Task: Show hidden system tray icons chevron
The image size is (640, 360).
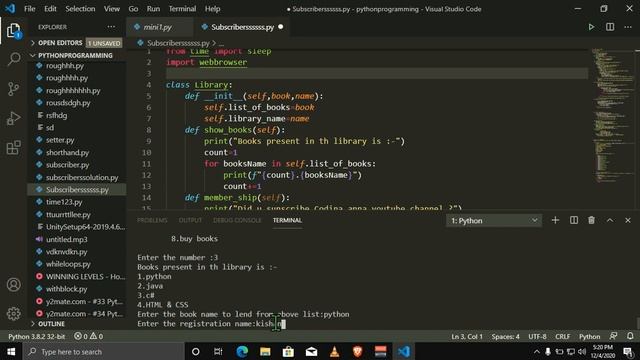Action: coord(537,351)
